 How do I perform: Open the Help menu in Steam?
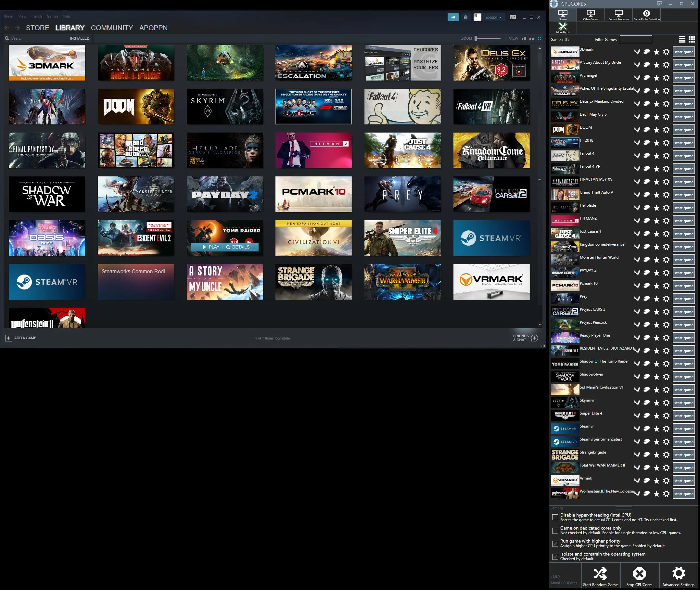tap(66, 16)
